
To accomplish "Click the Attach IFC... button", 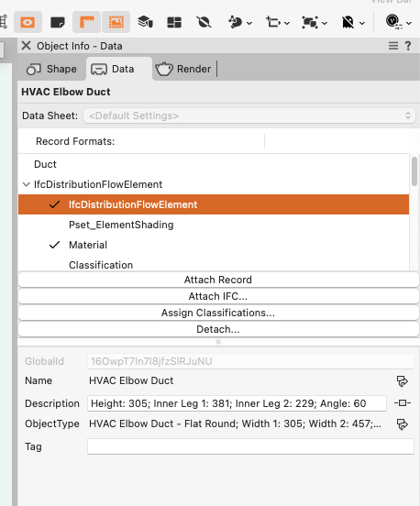I will click(x=218, y=296).
